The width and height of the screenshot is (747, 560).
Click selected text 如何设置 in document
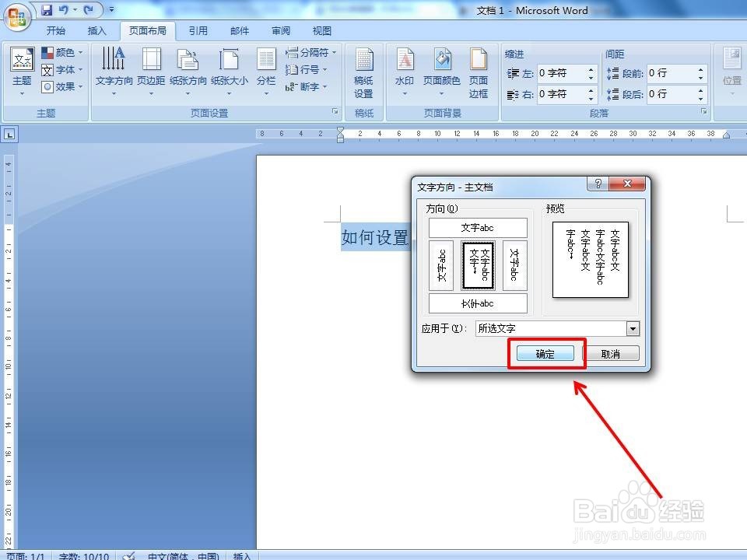tap(375, 237)
